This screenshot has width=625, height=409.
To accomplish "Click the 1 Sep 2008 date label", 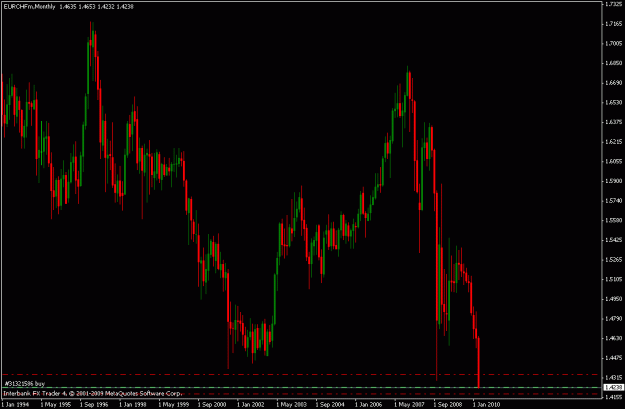I will click(x=448, y=405).
